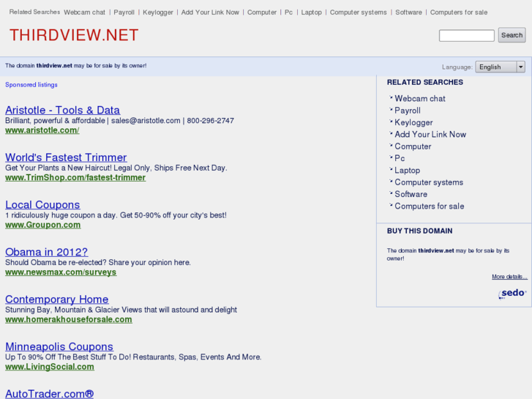Click the Search button
This screenshot has width=532, height=399.
(512, 35)
